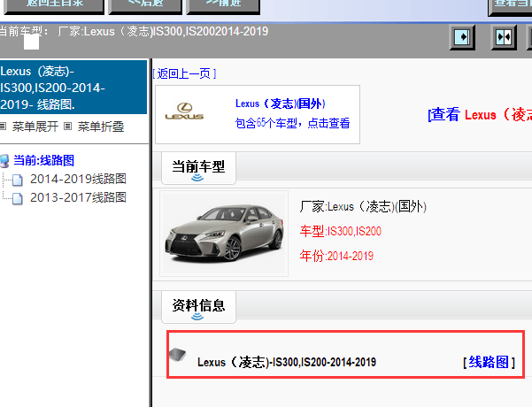Select the 当前车型 tab
532x407 pixels.
[x=198, y=169]
